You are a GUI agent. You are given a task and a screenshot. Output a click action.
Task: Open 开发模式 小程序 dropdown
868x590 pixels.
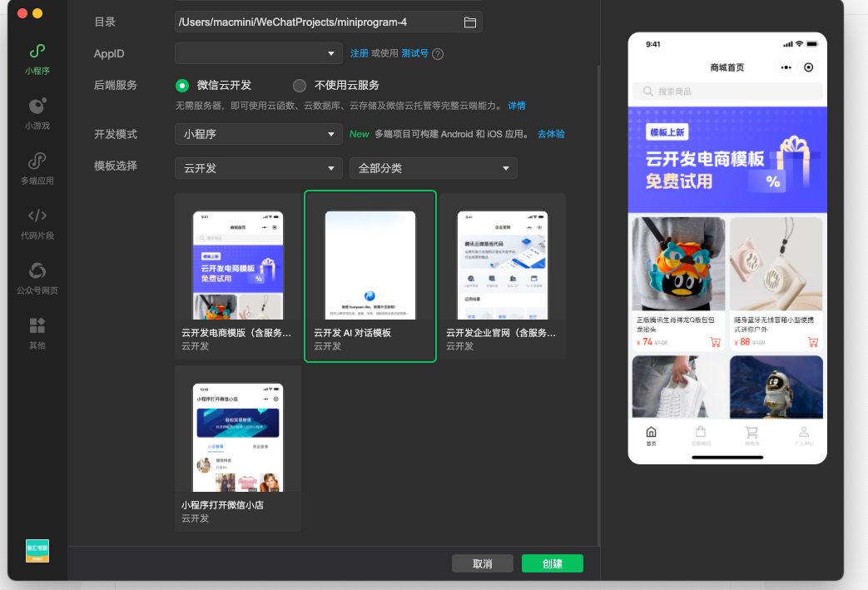click(x=259, y=134)
